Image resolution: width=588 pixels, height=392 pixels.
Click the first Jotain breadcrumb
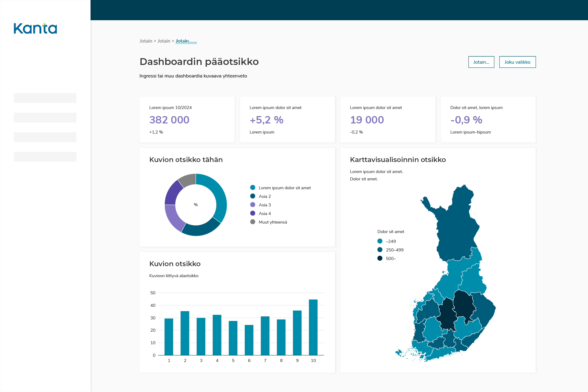tap(146, 41)
